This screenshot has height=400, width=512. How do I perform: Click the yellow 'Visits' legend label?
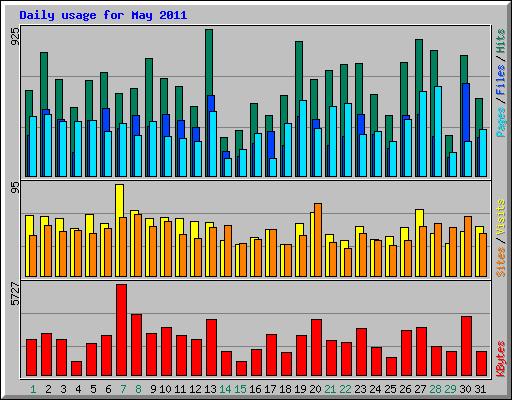[x=500, y=217]
